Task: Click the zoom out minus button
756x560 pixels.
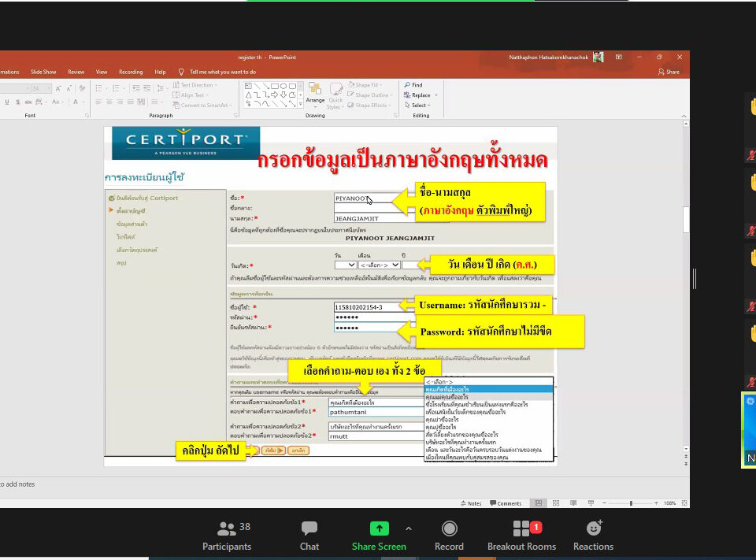Action: click(604, 503)
